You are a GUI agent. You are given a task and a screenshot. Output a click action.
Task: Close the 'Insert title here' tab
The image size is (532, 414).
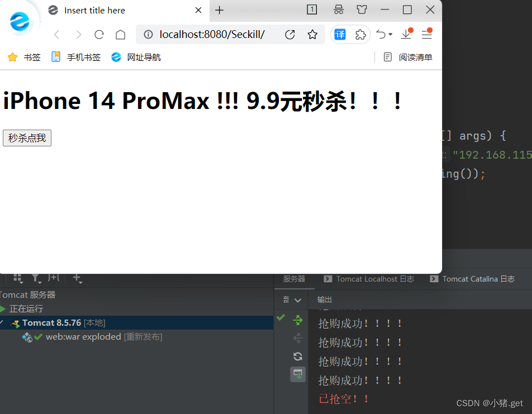point(198,10)
